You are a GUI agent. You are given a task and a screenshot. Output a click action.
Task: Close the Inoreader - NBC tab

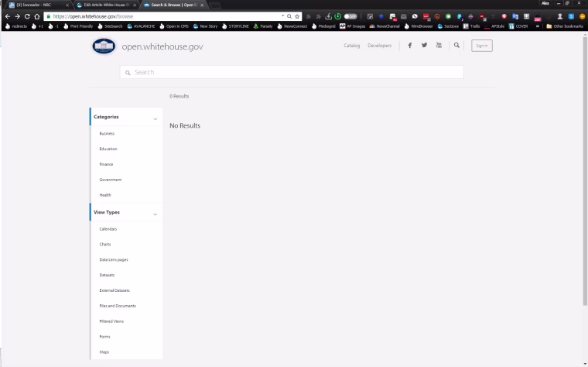tap(67, 5)
